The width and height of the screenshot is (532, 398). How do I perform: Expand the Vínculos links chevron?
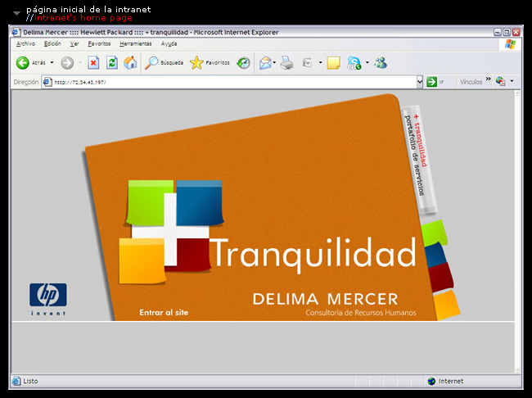[x=489, y=80]
